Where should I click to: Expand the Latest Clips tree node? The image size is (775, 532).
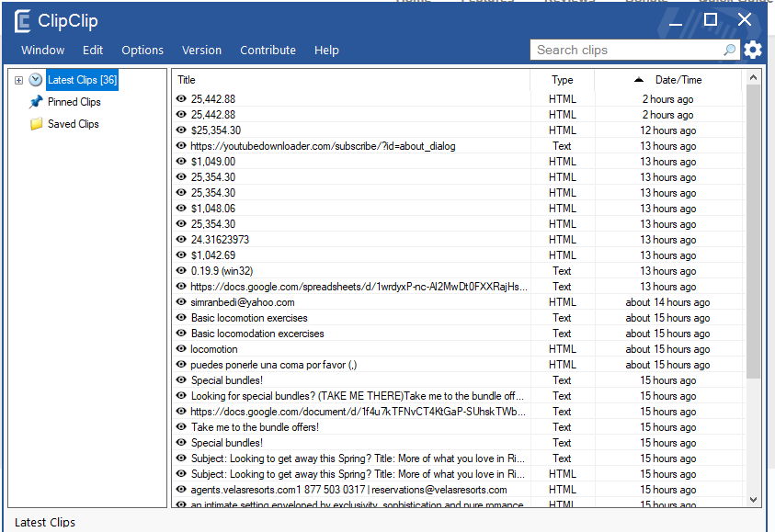[18, 80]
